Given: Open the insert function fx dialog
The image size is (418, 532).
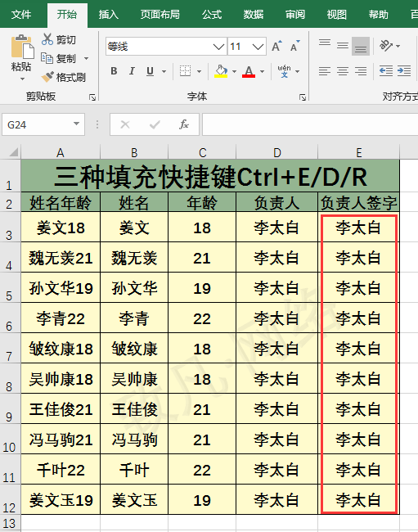Looking at the screenshot, I should tap(184, 124).
